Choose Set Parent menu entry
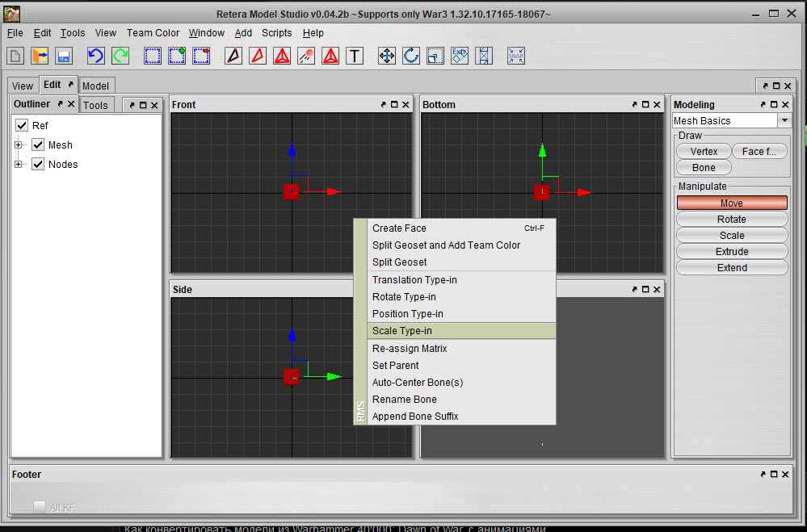807x532 pixels. [x=461, y=366]
